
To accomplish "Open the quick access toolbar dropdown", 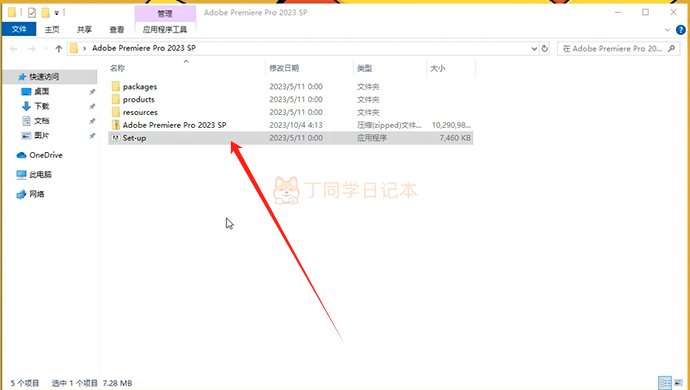I will [x=57, y=13].
